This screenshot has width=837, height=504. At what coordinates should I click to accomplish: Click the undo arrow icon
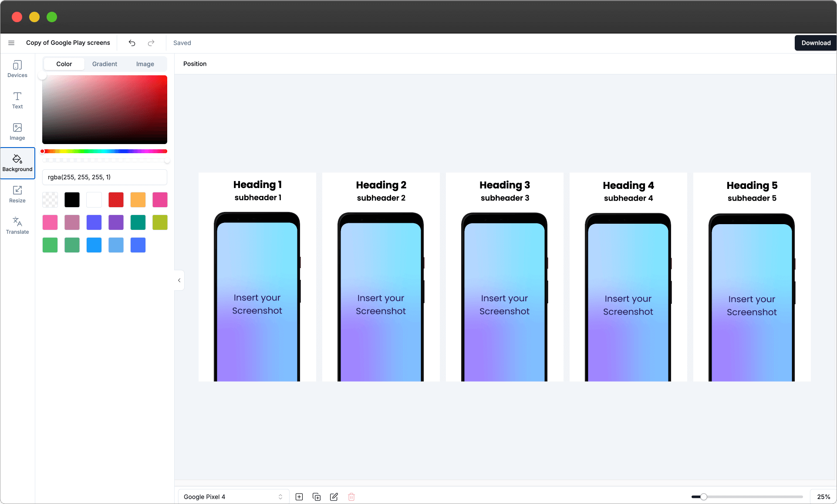pyautogui.click(x=132, y=43)
